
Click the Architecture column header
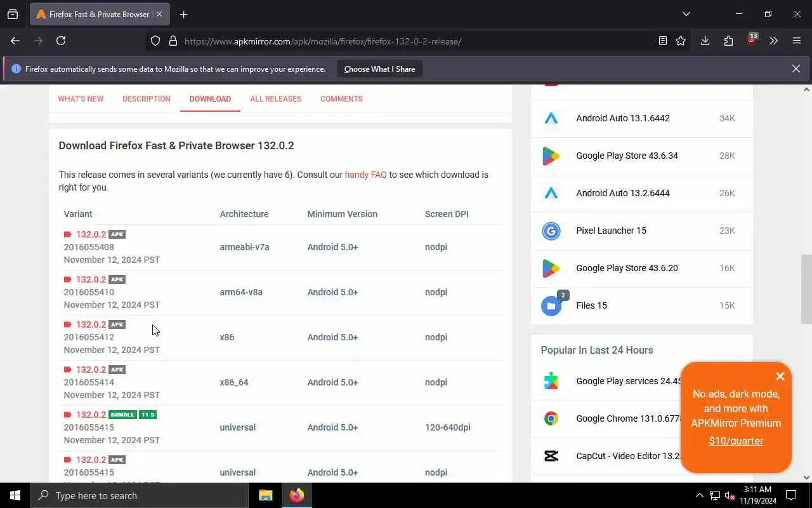coord(244,214)
